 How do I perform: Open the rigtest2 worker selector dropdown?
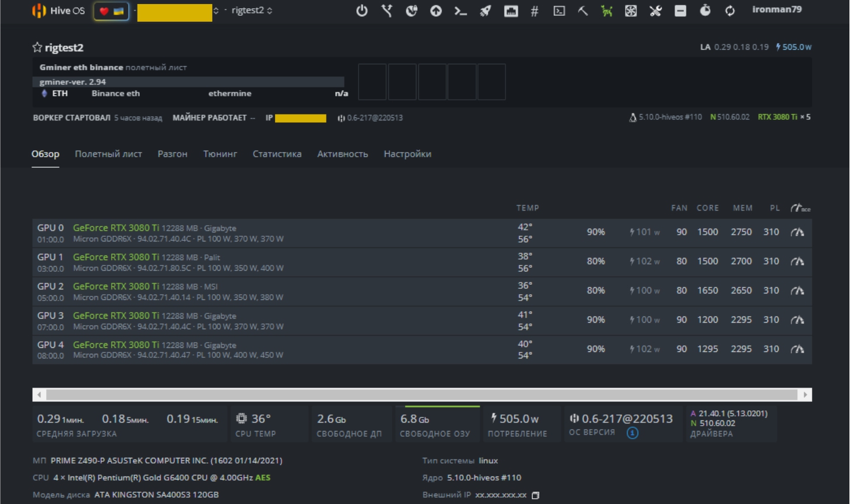pos(252,11)
